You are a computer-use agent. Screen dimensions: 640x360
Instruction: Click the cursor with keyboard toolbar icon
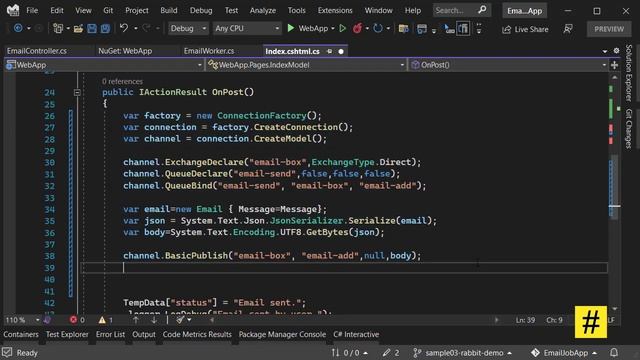[449, 29]
